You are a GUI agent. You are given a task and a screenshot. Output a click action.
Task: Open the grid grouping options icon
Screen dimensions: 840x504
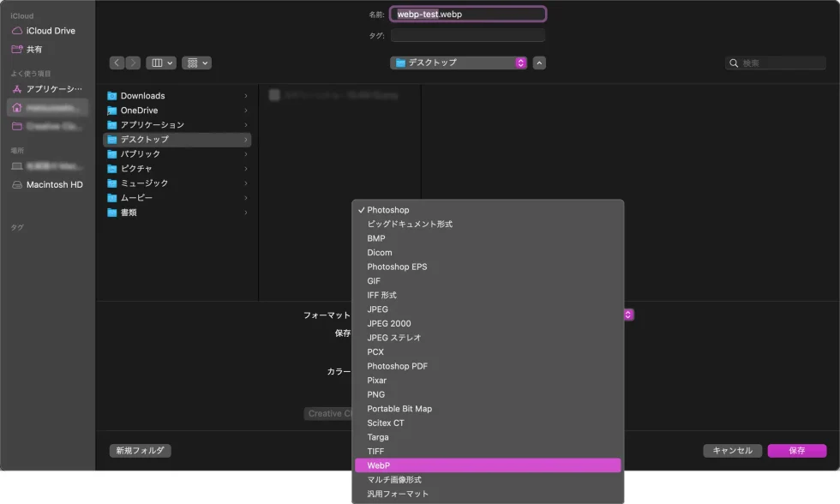[x=196, y=63]
